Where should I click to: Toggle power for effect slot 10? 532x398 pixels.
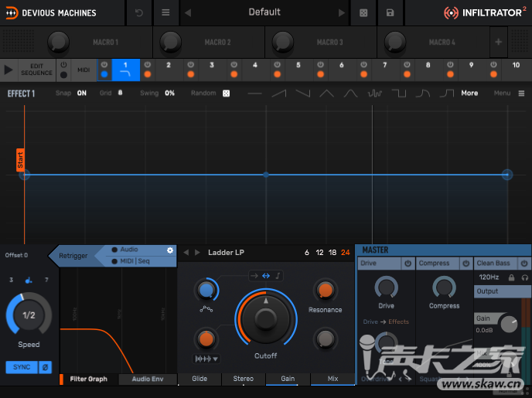[493, 64]
